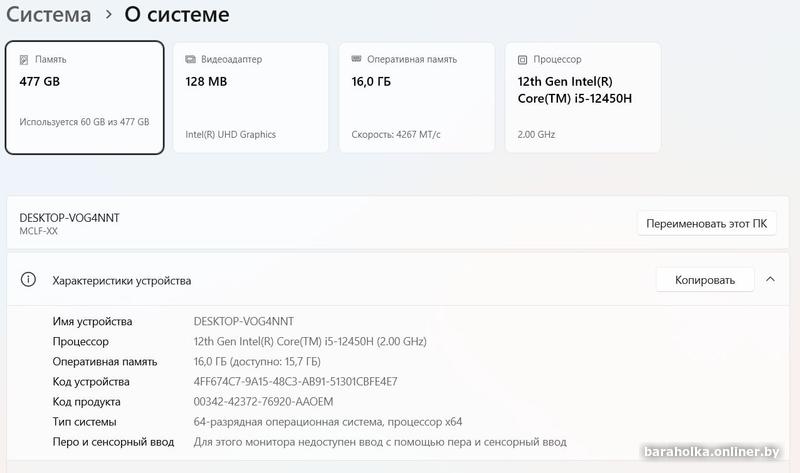Viewport: 800px width, 473px height.
Task: Click the 128 MB video memory value
Action: pos(206,82)
